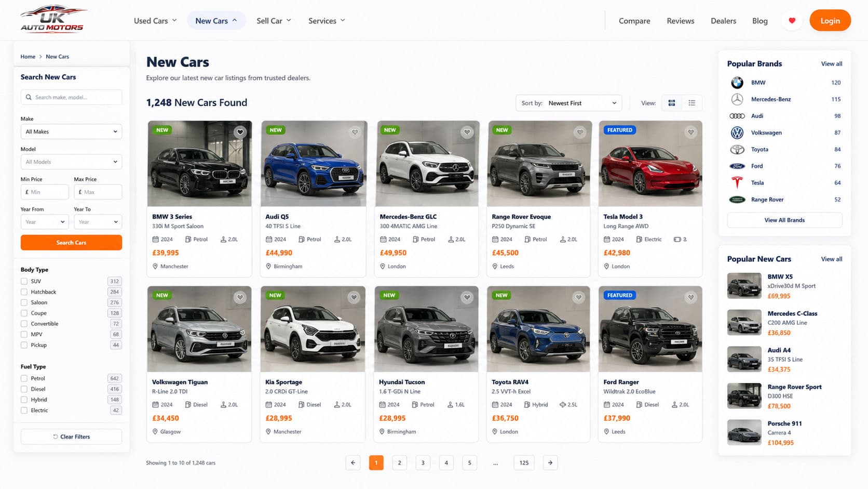Open the Year To dropdown

coord(98,222)
